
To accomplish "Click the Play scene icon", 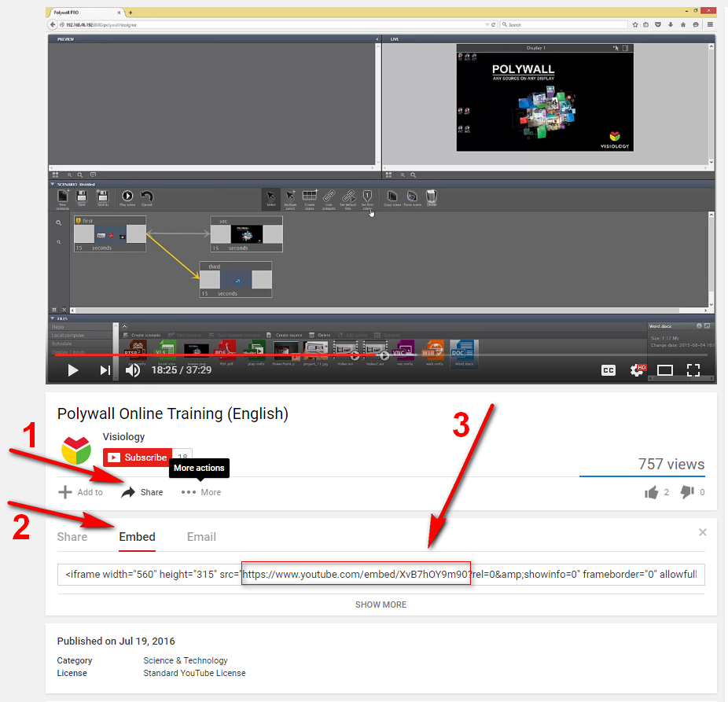I will [127, 197].
